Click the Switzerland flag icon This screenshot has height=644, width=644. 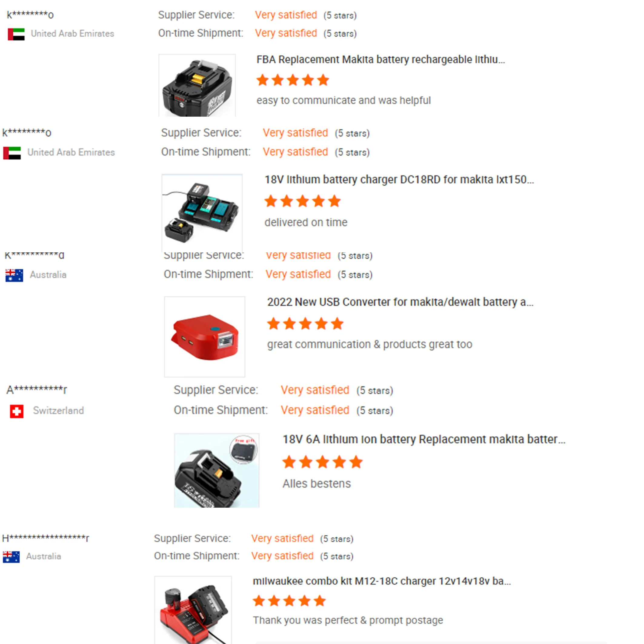[17, 411]
